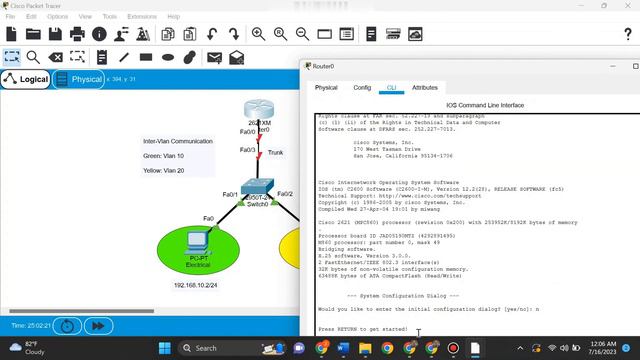This screenshot has width=640, height=360.
Task: Add a Complex PDU open envelope
Action: click(236, 58)
